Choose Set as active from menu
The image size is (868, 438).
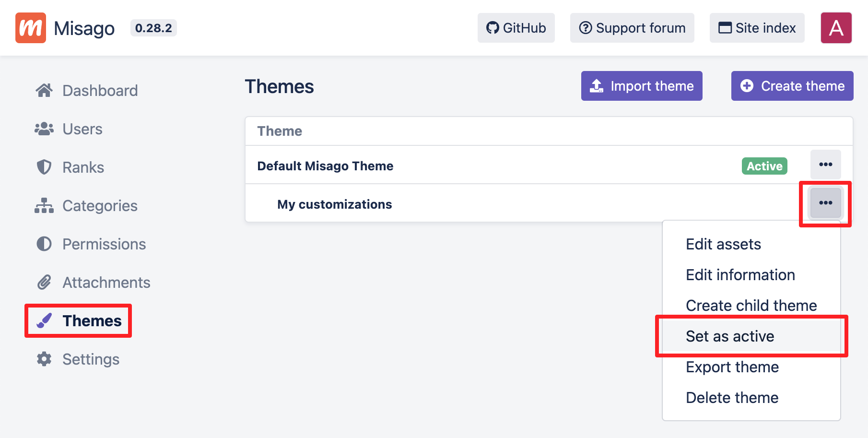coord(730,336)
